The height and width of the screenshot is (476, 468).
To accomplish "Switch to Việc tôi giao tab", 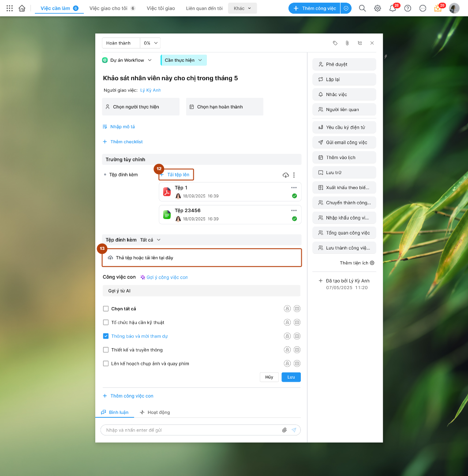I will point(161,8).
